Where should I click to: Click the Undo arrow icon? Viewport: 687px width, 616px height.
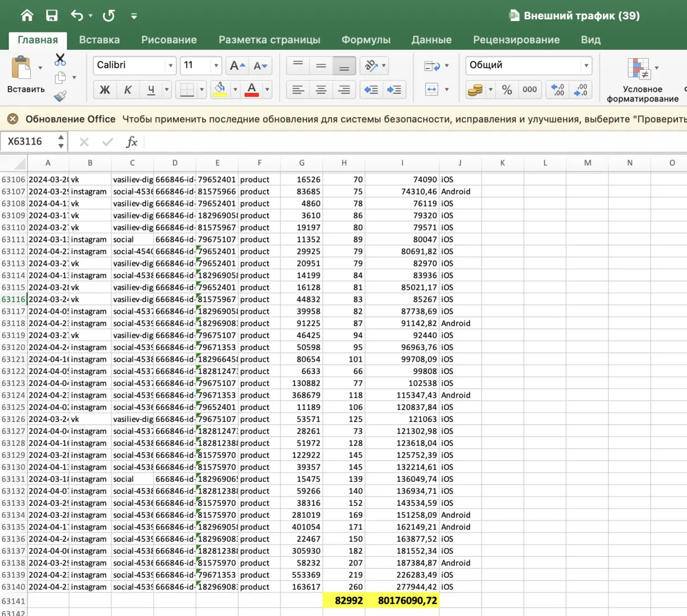(x=77, y=16)
